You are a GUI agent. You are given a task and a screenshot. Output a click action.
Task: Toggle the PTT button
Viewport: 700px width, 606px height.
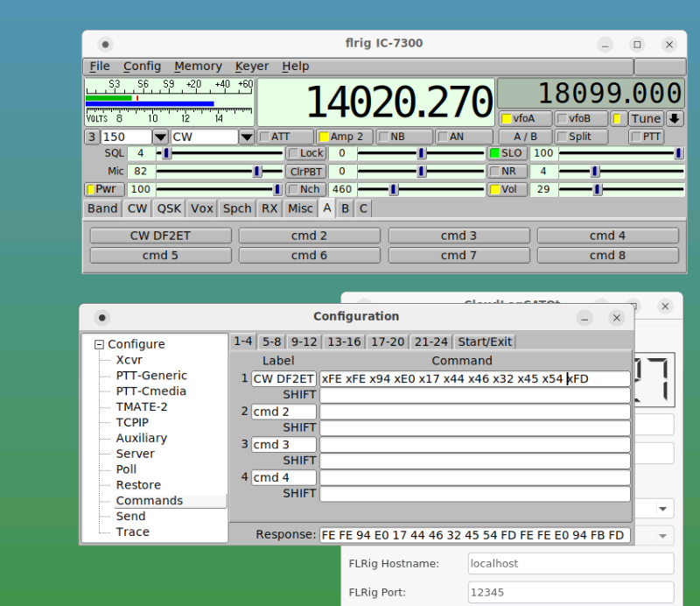[x=647, y=137]
